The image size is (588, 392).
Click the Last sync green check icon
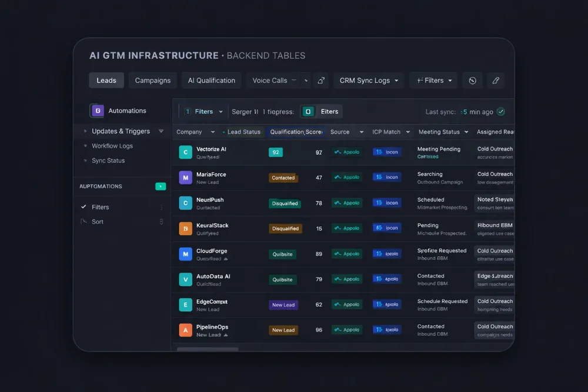click(500, 111)
